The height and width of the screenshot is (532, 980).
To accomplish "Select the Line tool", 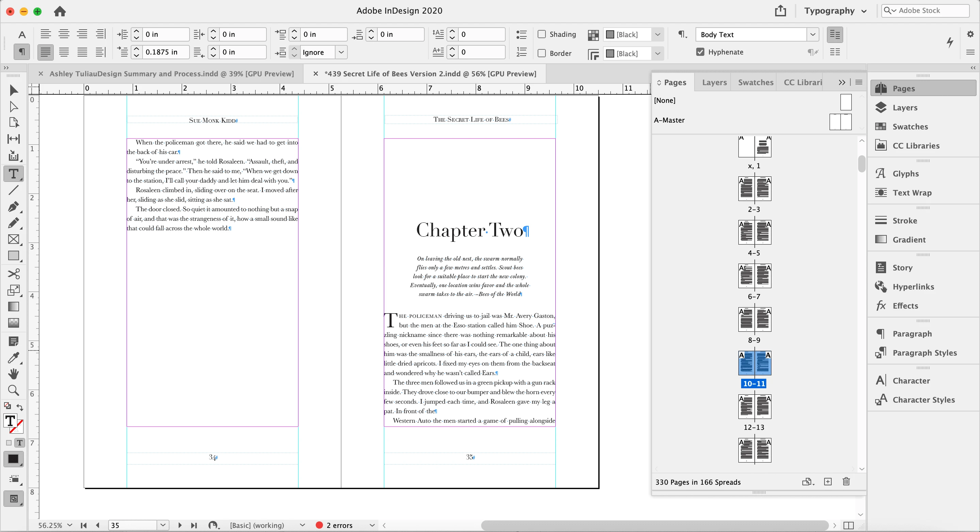I will (x=13, y=190).
